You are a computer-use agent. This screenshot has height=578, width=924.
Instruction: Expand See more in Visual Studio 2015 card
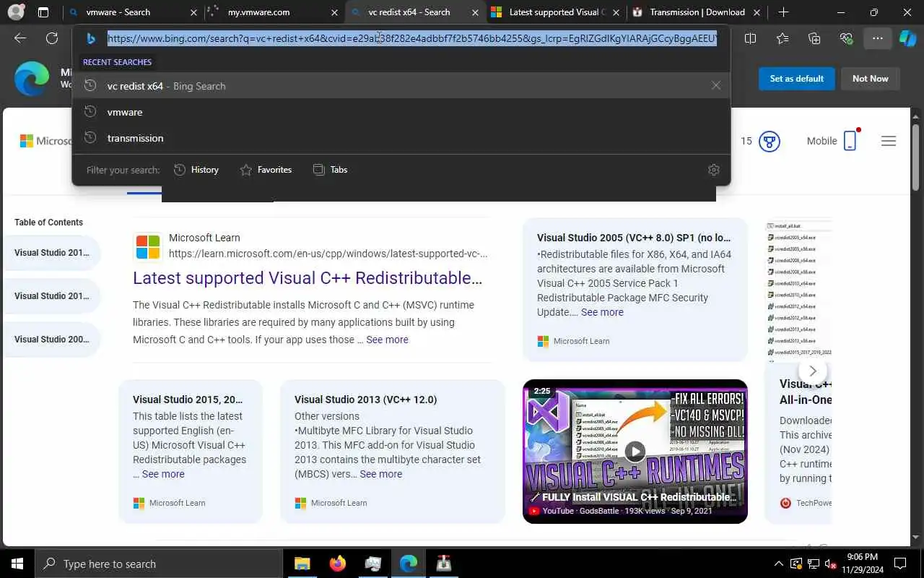[x=163, y=474]
